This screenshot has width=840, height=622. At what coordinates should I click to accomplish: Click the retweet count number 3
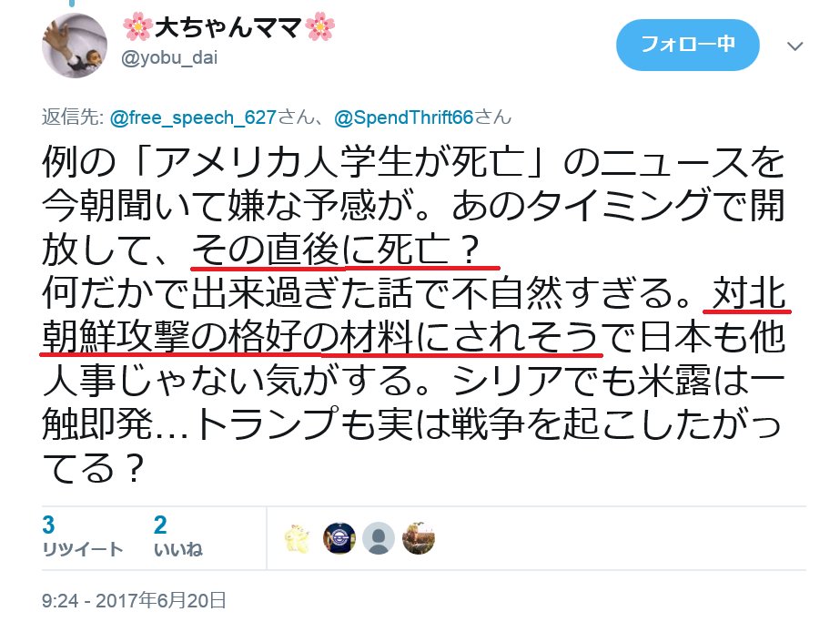coord(49,525)
